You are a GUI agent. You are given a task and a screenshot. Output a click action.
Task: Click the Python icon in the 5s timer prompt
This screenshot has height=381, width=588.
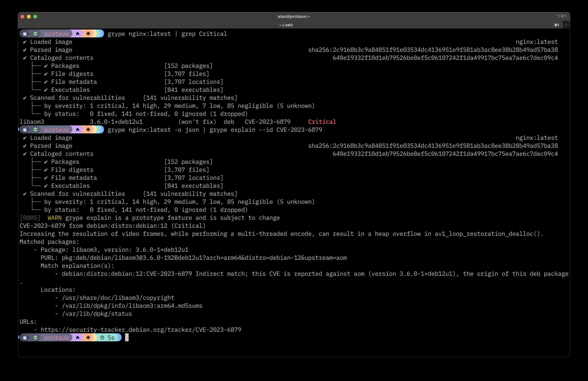click(x=88, y=338)
